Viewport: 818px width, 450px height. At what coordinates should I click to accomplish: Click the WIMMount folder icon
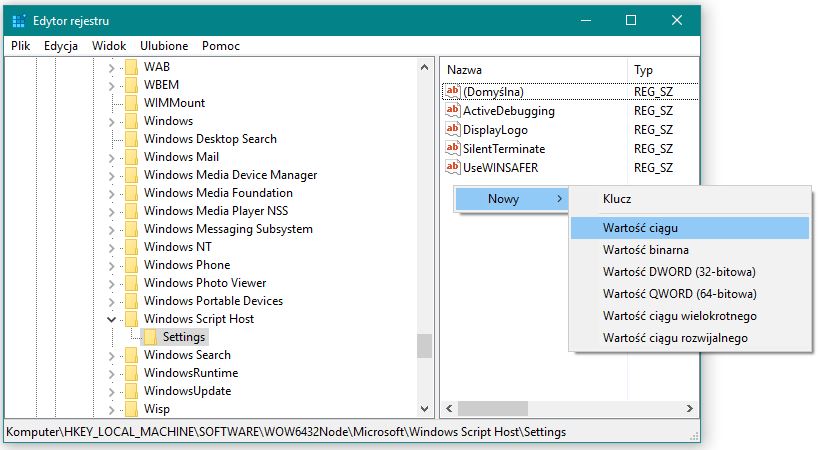tap(131, 103)
